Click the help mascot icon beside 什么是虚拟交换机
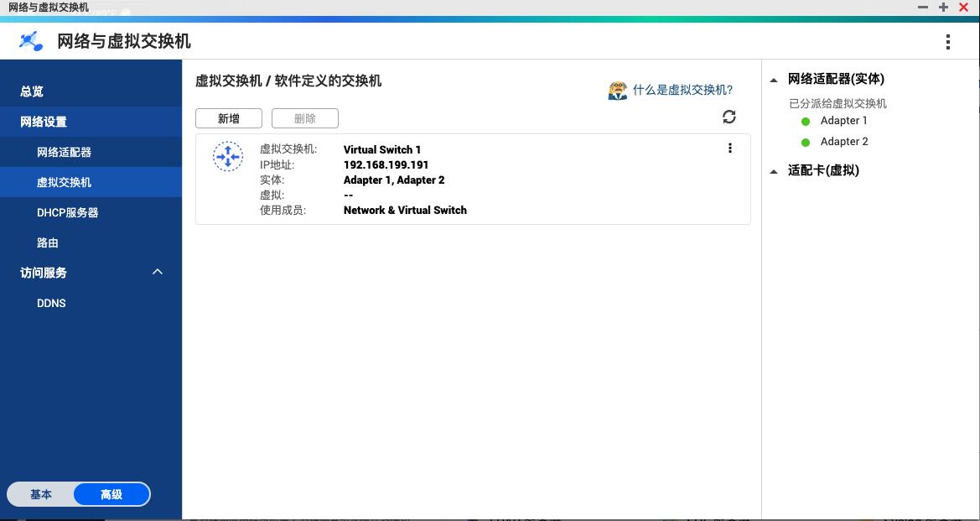Image resolution: width=980 pixels, height=521 pixels. (617, 90)
